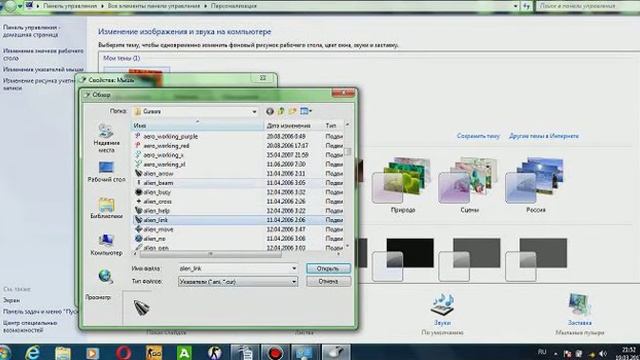
Task: Select the black high contrast theme
Action: tap(402, 260)
